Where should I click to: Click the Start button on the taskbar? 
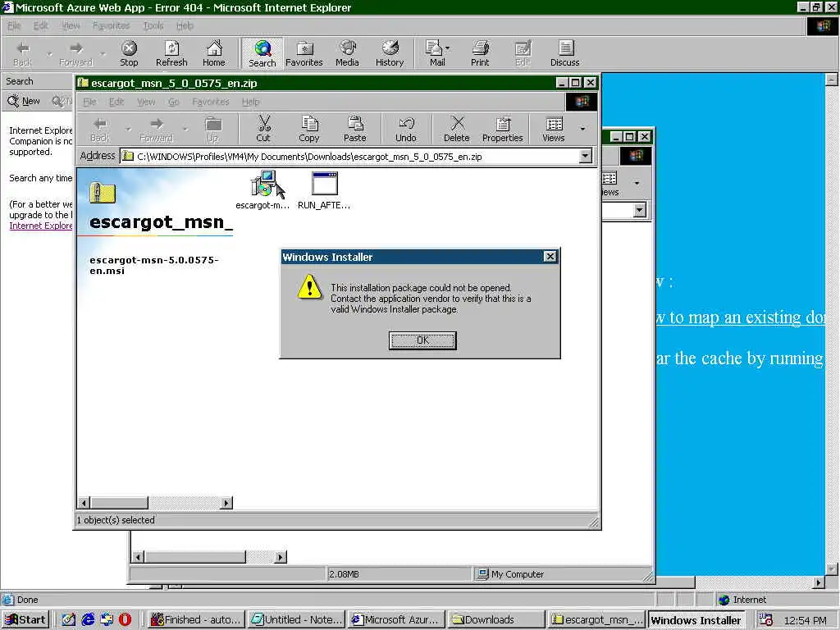coord(25,620)
